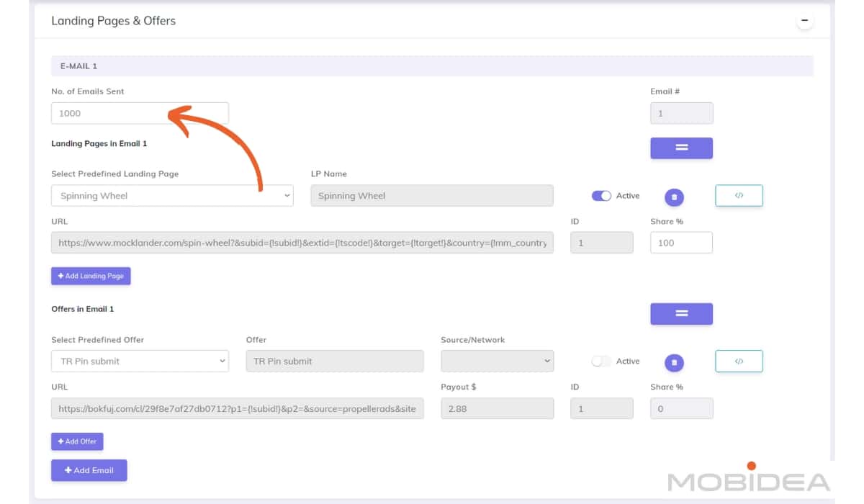The image size is (864, 504).
Task: Click the offer ID field
Action: [x=602, y=408]
